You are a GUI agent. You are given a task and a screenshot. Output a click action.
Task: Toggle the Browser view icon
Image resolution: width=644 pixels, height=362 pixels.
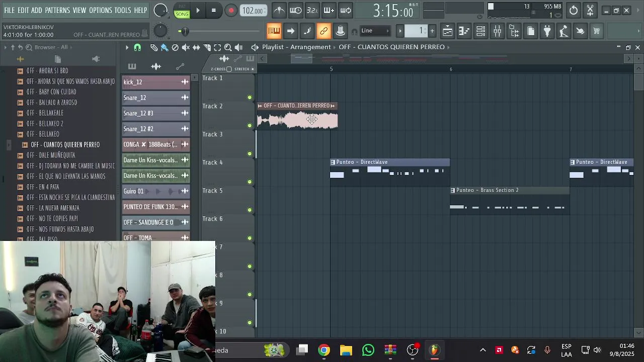514,31
